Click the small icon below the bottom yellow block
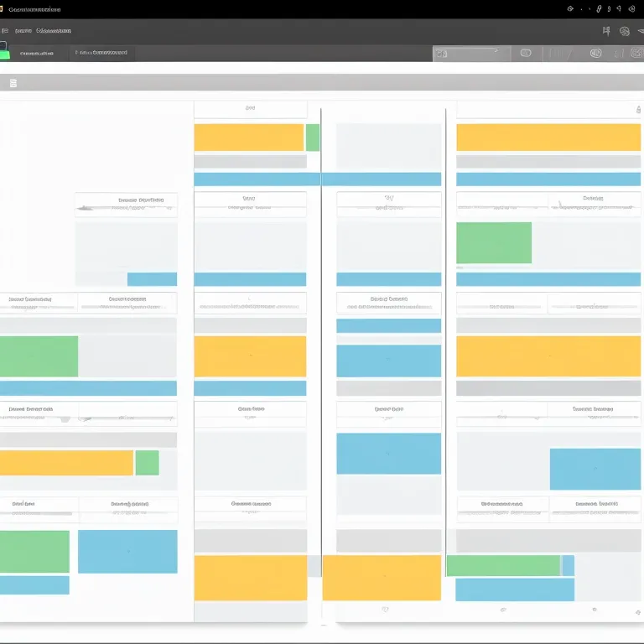644x644 pixels. pos(385,610)
